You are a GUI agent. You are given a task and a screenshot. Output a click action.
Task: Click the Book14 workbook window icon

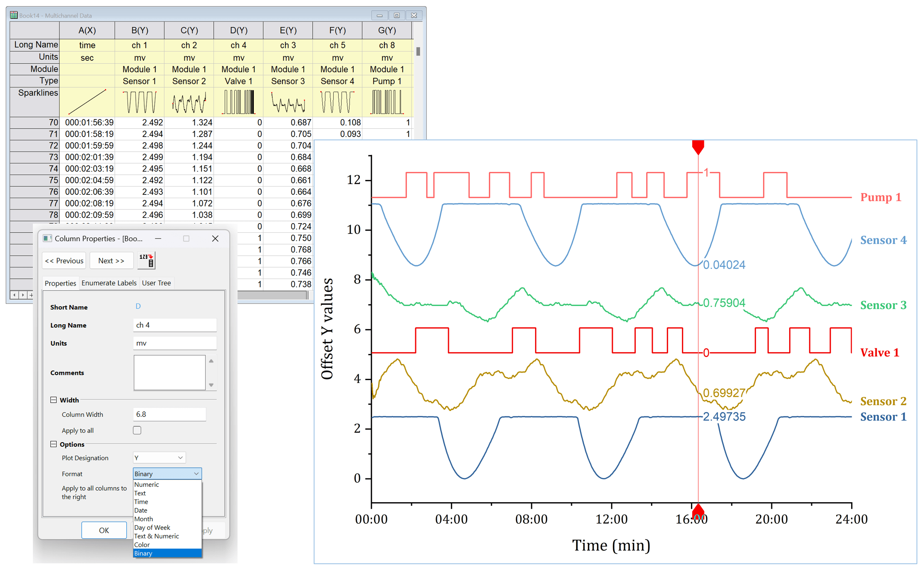pyautogui.click(x=14, y=15)
